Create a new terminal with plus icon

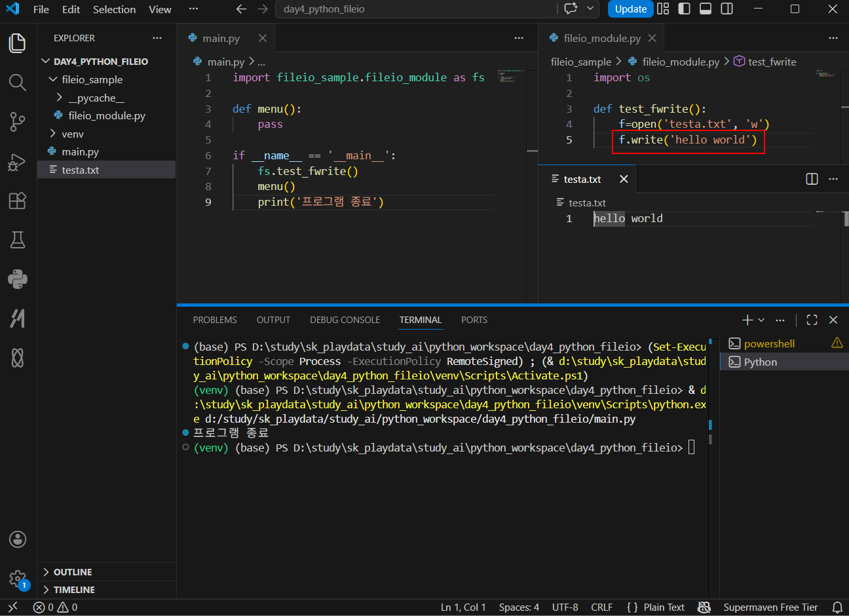(747, 320)
